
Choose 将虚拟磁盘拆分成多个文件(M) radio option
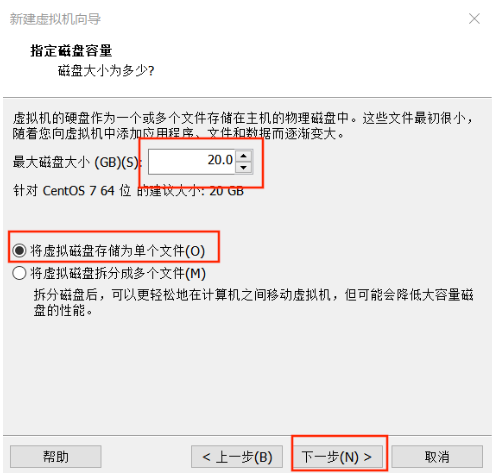pyautogui.click(x=109, y=273)
